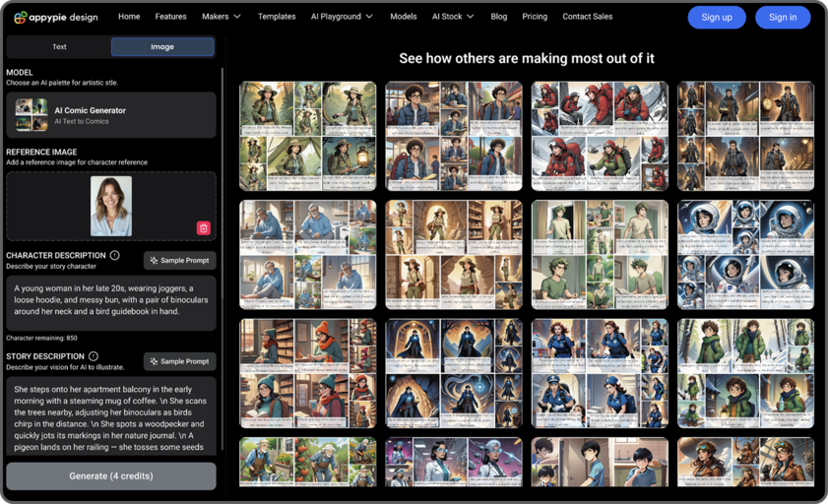Click the 'MODEL' section label
This screenshot has height=504, width=828.
tap(20, 72)
